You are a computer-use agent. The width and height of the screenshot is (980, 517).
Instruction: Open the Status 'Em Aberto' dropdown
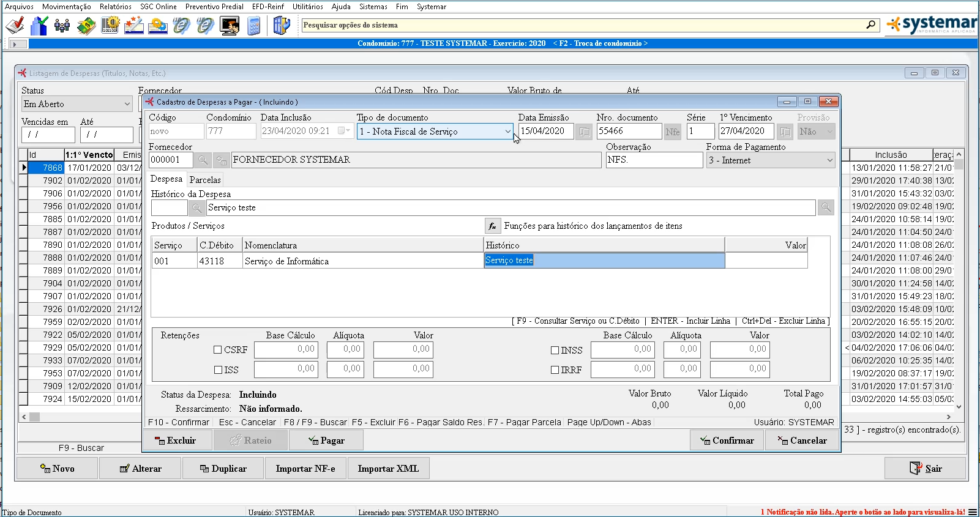(x=127, y=104)
